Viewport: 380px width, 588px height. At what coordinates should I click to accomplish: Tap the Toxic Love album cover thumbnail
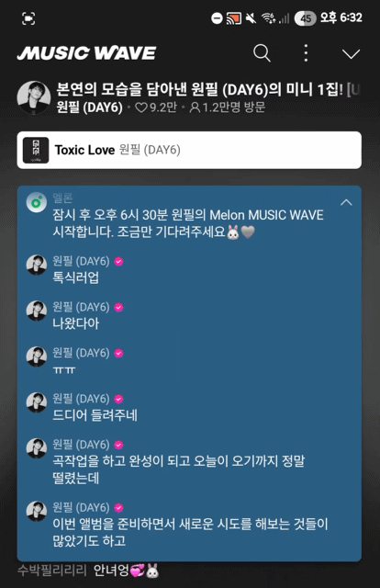36,150
